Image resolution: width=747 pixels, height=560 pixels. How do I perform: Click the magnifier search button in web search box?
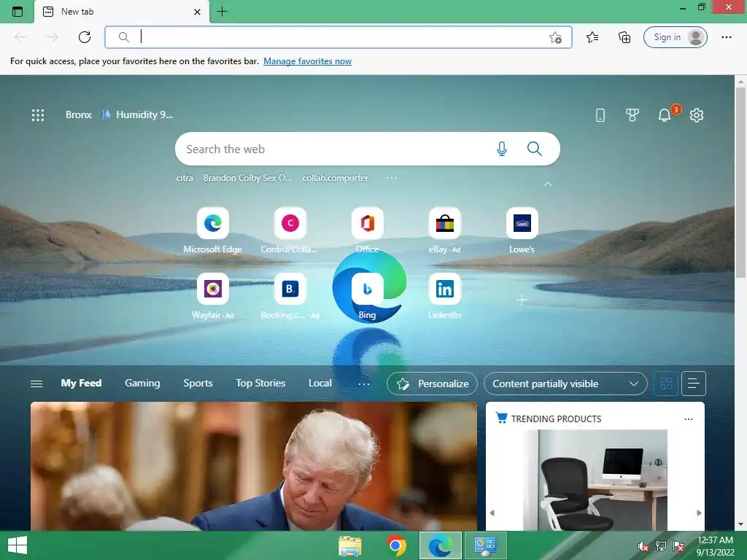pyautogui.click(x=535, y=149)
